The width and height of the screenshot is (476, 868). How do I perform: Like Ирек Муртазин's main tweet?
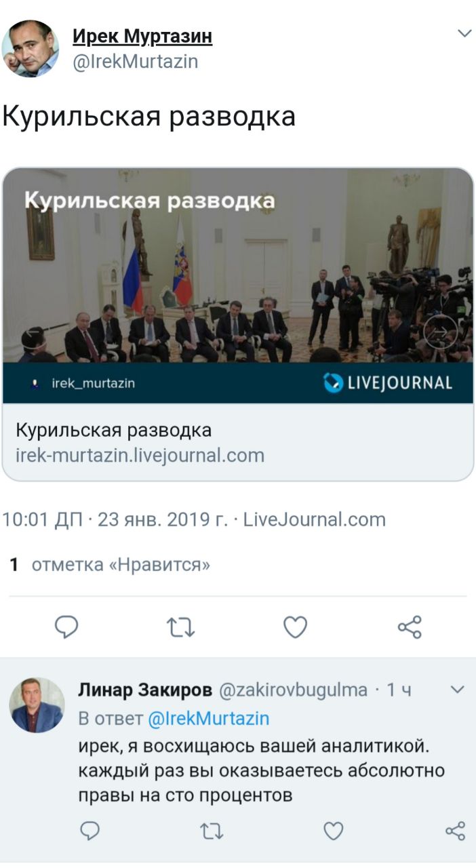click(295, 627)
